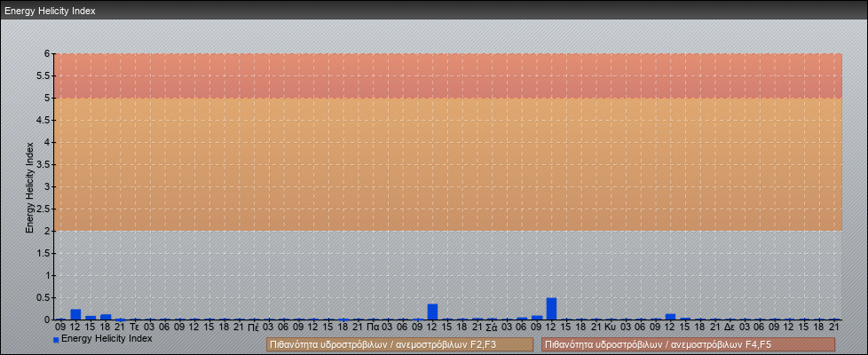Click the y-axis value 3
The image size is (868, 355).
[x=48, y=186]
